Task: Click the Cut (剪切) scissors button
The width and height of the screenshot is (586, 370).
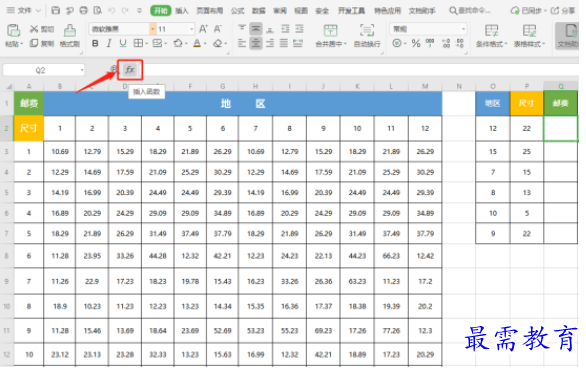Action: point(42,29)
